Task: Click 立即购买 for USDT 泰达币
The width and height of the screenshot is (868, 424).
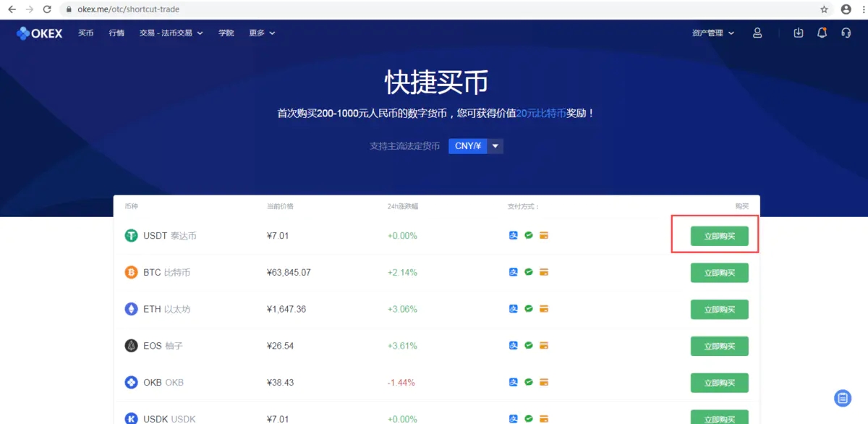Action: click(719, 236)
